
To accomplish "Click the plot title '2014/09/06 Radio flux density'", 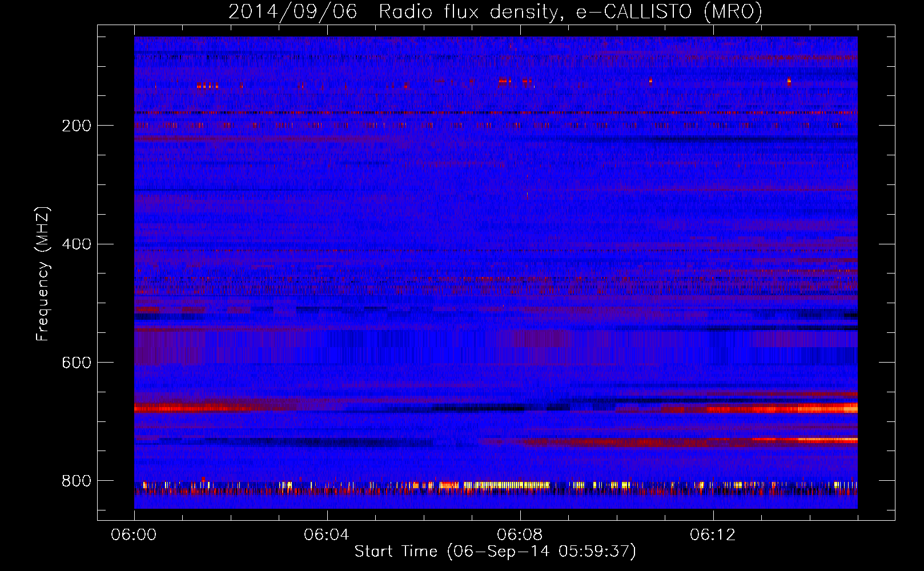I will pos(495,11).
